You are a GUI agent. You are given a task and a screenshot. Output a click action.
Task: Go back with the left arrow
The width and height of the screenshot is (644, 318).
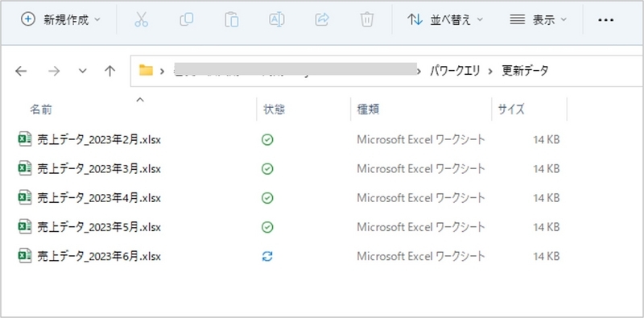[21, 71]
